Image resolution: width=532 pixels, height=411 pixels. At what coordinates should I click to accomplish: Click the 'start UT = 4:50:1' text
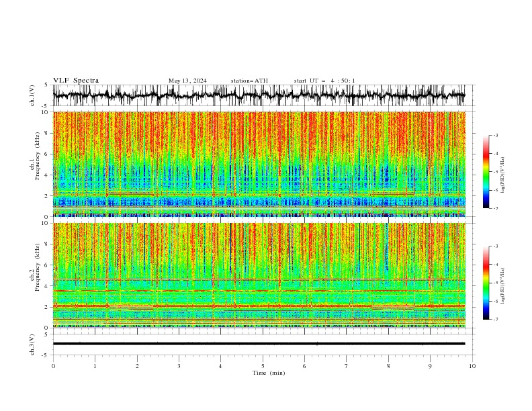(324, 81)
